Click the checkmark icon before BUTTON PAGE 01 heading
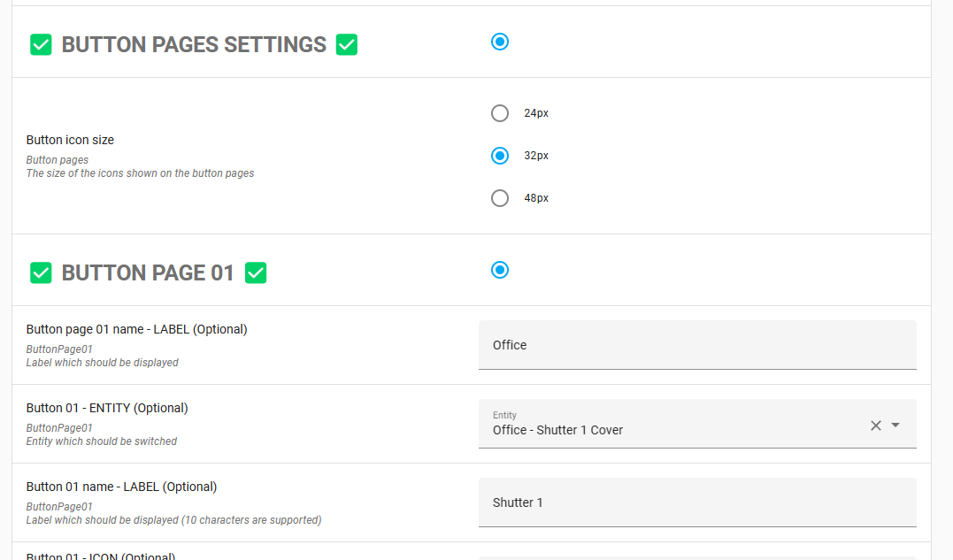953x560 pixels. (x=41, y=272)
